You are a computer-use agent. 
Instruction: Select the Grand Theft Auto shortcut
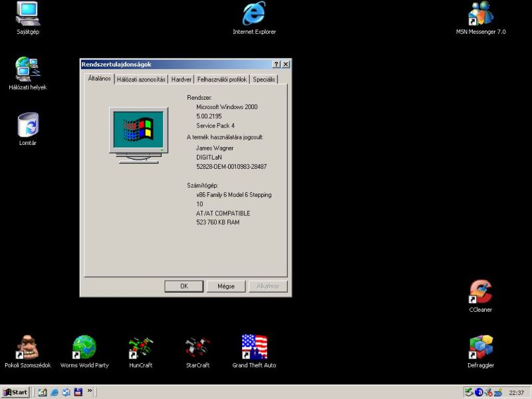(x=254, y=352)
